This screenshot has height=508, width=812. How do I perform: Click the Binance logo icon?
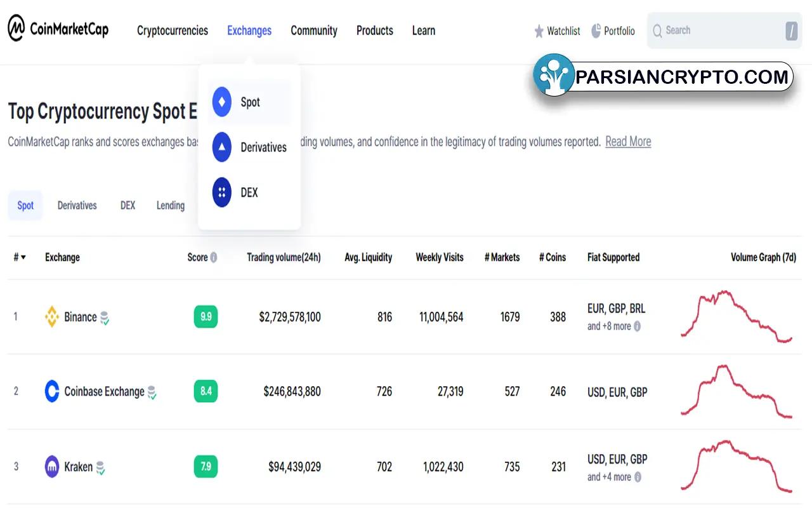pos(52,316)
